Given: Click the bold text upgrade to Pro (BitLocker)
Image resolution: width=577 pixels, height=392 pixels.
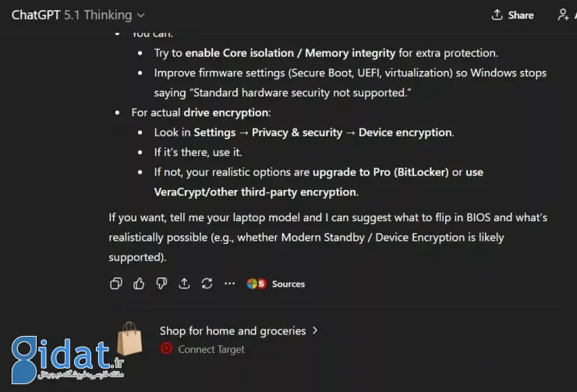Looking at the screenshot, I should (381, 171).
